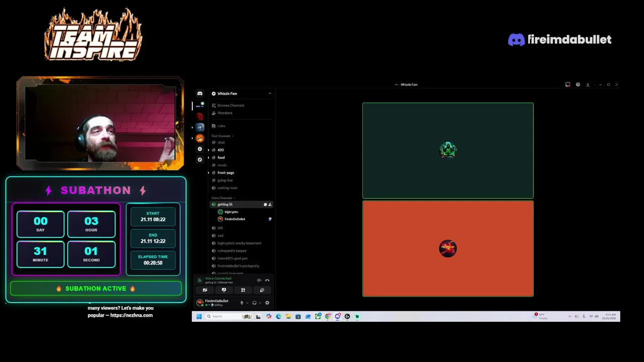Click the download update icon in title bar
The image size is (644, 362).
(588, 84)
